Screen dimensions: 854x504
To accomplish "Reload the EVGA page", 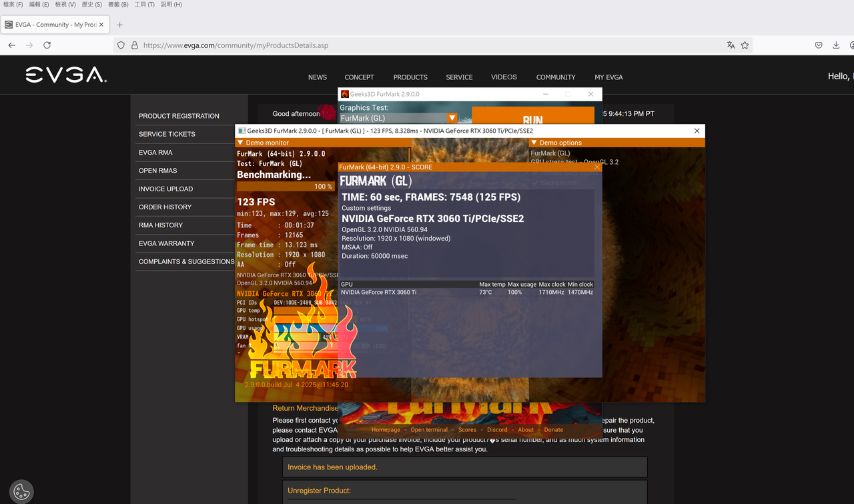I will tap(47, 45).
